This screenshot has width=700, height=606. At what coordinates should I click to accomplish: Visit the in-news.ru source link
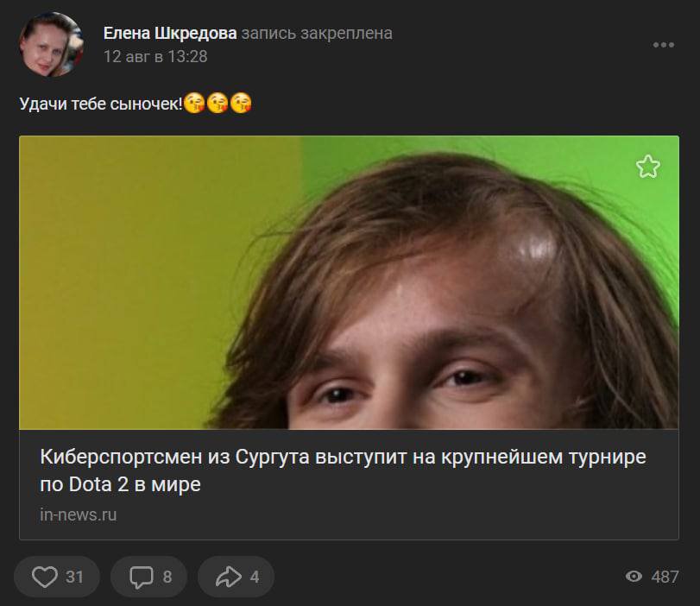(x=79, y=514)
